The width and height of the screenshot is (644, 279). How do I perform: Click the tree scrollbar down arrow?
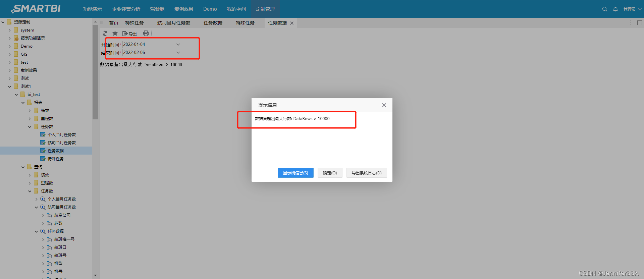pyautogui.click(x=96, y=275)
